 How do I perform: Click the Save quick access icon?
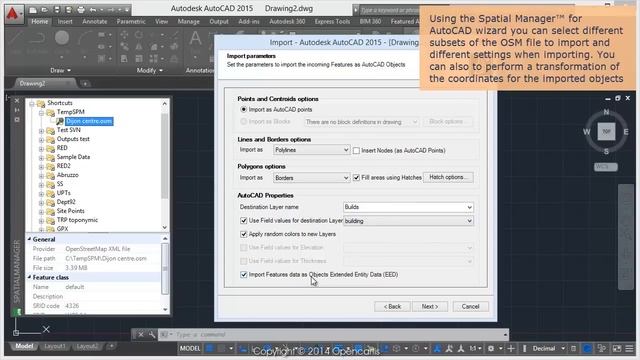click(57, 9)
